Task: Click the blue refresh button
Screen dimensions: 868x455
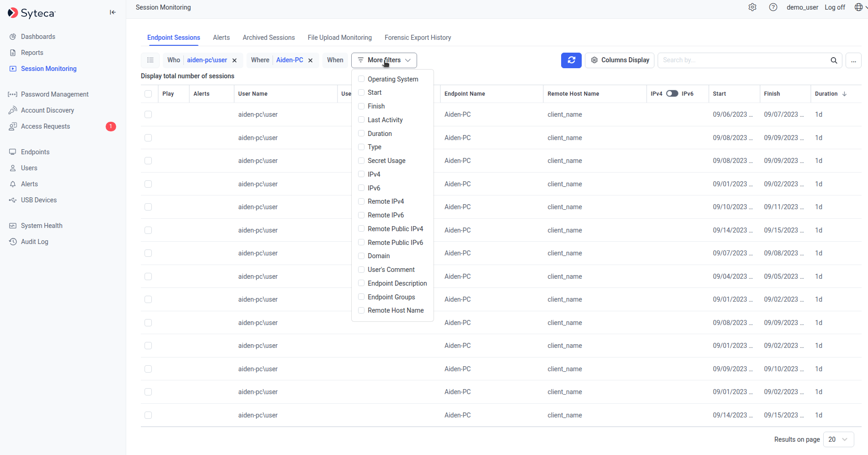Action: pyautogui.click(x=571, y=60)
